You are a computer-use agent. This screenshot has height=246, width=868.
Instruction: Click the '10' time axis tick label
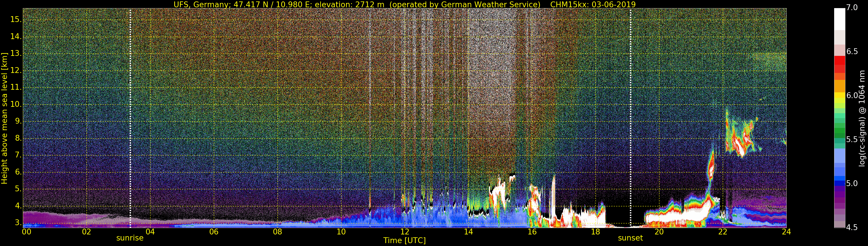coord(341,232)
